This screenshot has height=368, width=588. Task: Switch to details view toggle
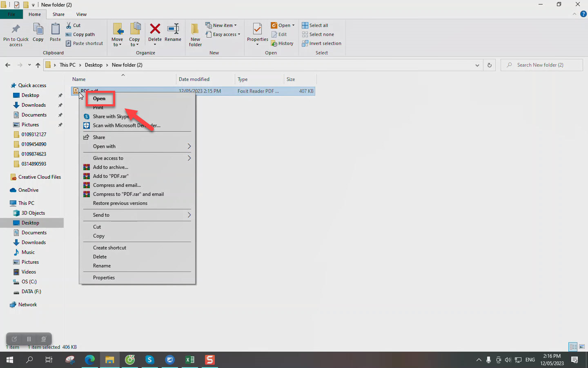(x=573, y=347)
